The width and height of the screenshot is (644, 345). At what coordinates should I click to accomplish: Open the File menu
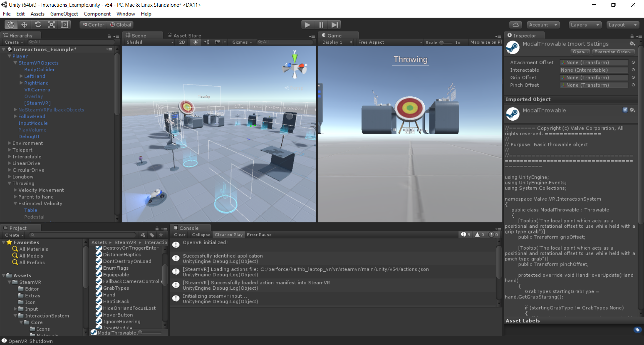(7, 14)
